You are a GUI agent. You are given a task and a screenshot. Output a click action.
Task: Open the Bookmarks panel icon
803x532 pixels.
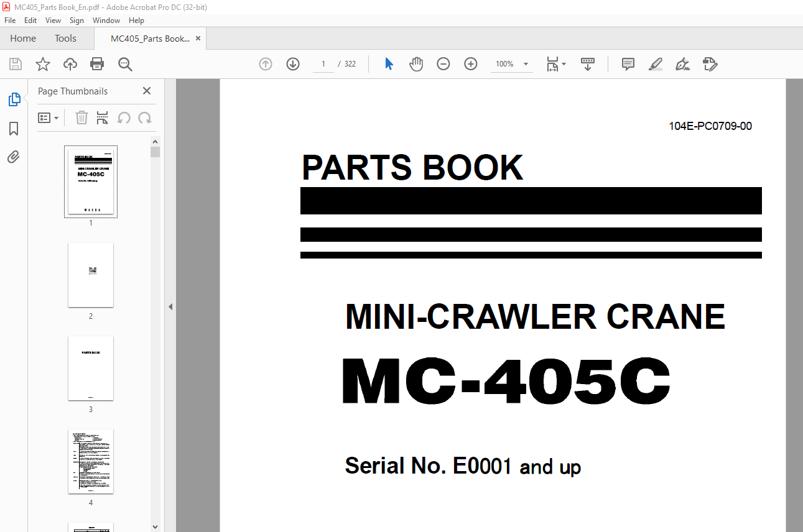(14, 129)
